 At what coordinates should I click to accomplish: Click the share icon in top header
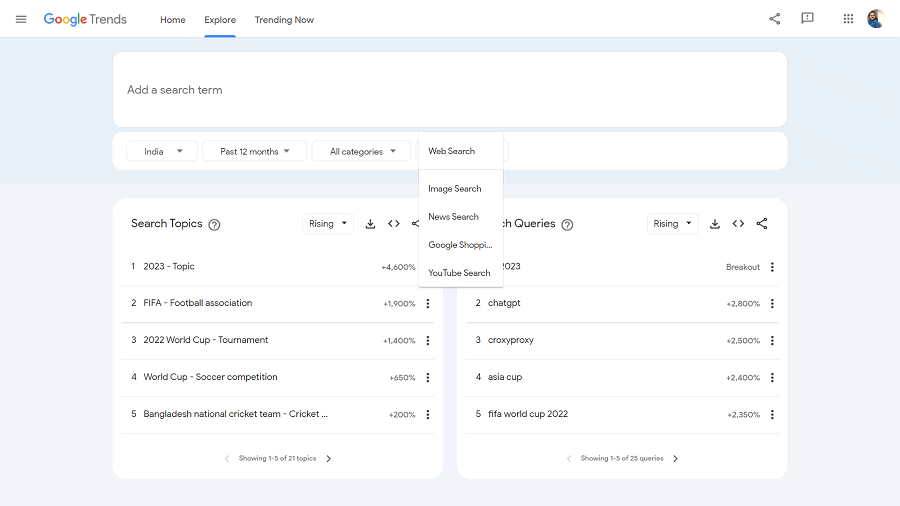pyautogui.click(x=774, y=19)
